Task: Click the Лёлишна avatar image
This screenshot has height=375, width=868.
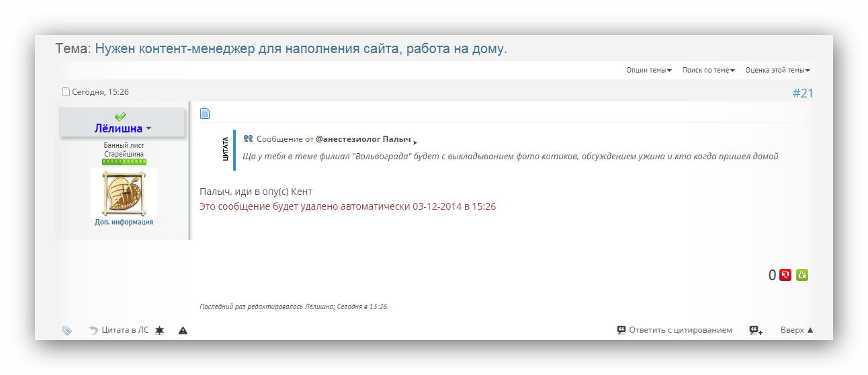Action: click(x=124, y=192)
